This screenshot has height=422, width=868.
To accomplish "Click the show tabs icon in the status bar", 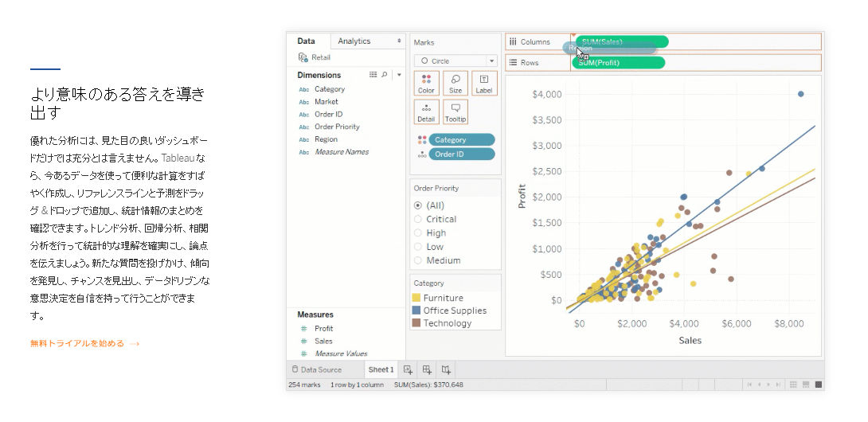I will [819, 385].
